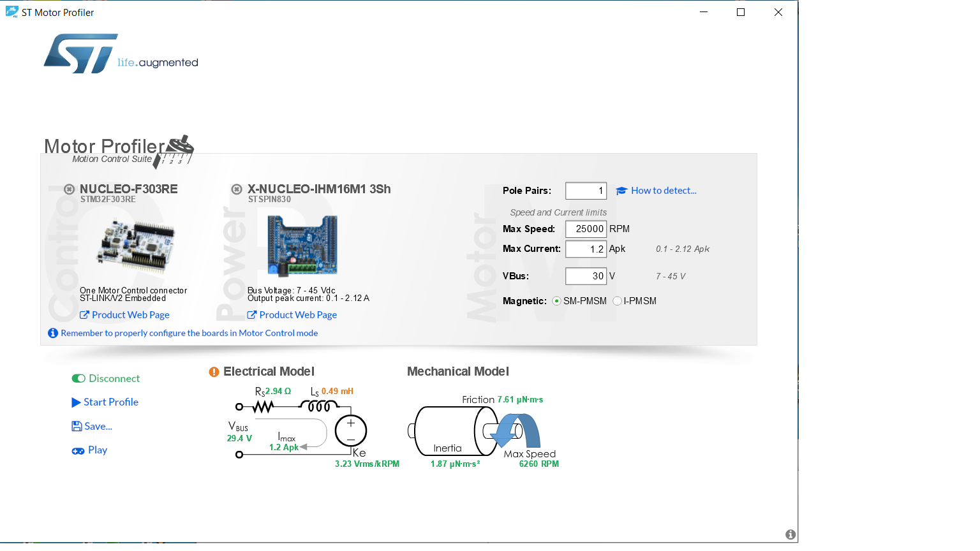The width and height of the screenshot is (980, 551).
Task: Click the graduation cap icon by How to detect
Action: [621, 191]
